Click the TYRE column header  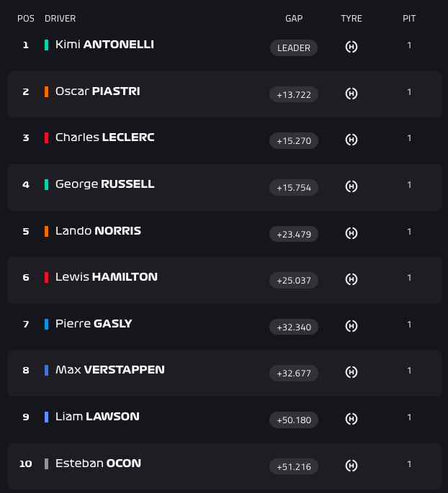tap(351, 19)
